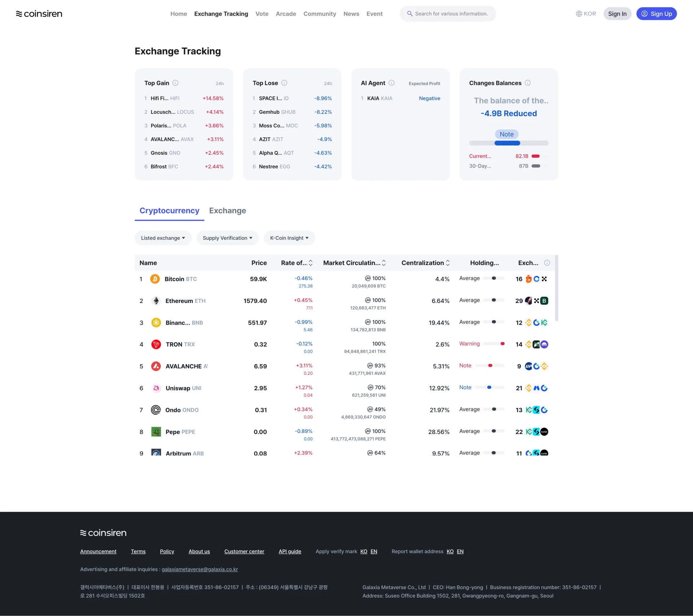Click the Bitcoin coin icon

click(155, 279)
